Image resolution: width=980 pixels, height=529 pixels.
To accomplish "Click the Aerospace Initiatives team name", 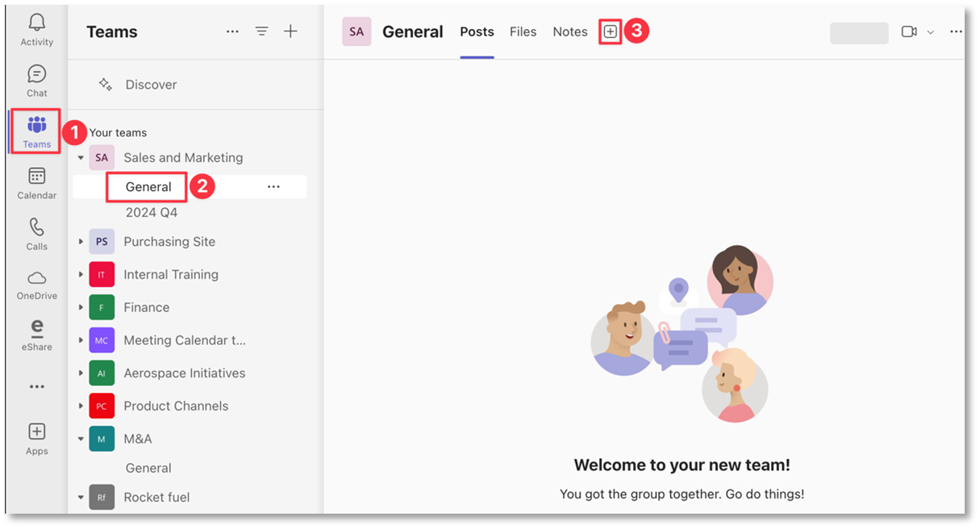I will point(185,373).
